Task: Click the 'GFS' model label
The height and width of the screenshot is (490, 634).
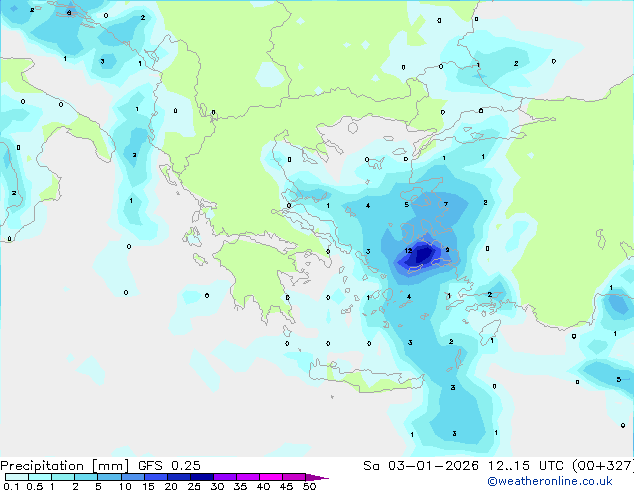Action: click(150, 466)
